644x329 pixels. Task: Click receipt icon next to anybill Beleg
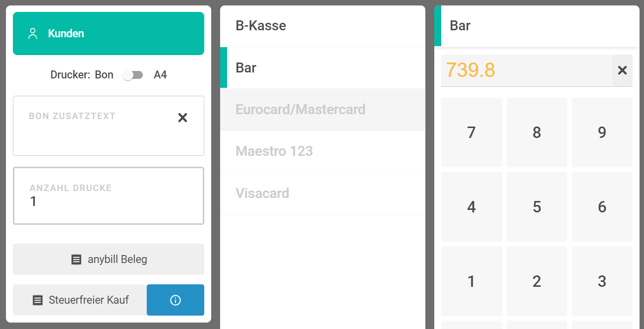(76, 260)
